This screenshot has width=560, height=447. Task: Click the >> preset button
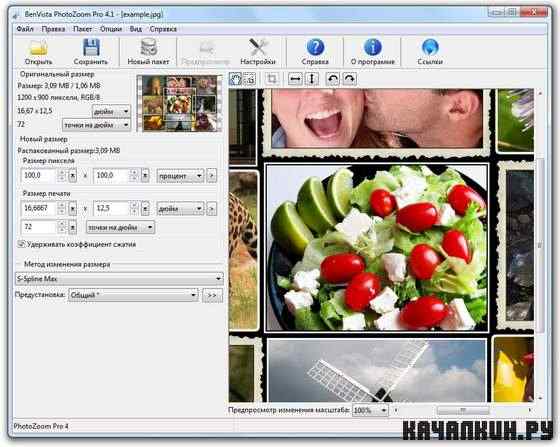click(x=212, y=295)
